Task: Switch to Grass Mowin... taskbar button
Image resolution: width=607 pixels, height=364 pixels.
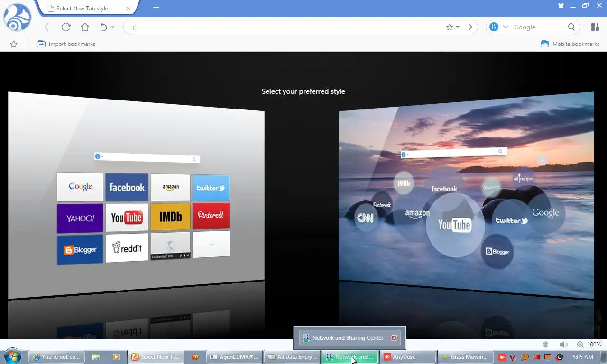Action: point(465,357)
